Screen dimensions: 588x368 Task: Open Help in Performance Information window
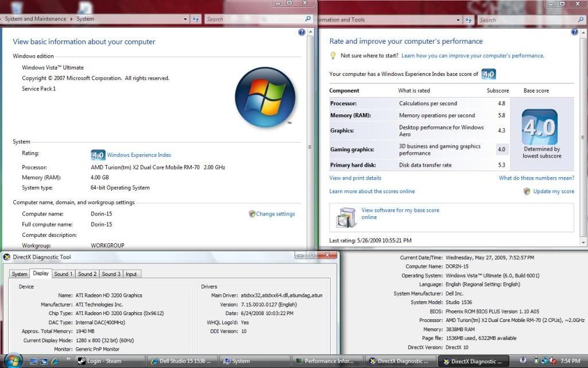574,32
